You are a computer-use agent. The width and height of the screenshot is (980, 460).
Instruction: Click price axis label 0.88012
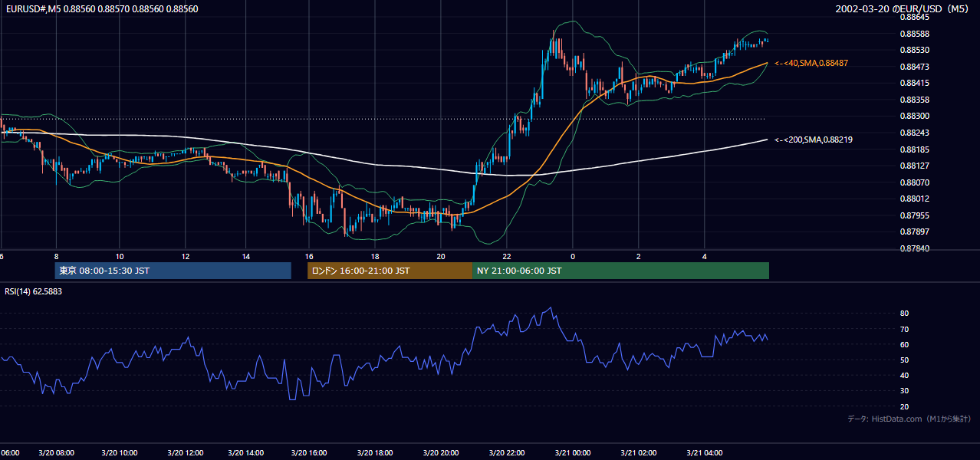pyautogui.click(x=914, y=199)
